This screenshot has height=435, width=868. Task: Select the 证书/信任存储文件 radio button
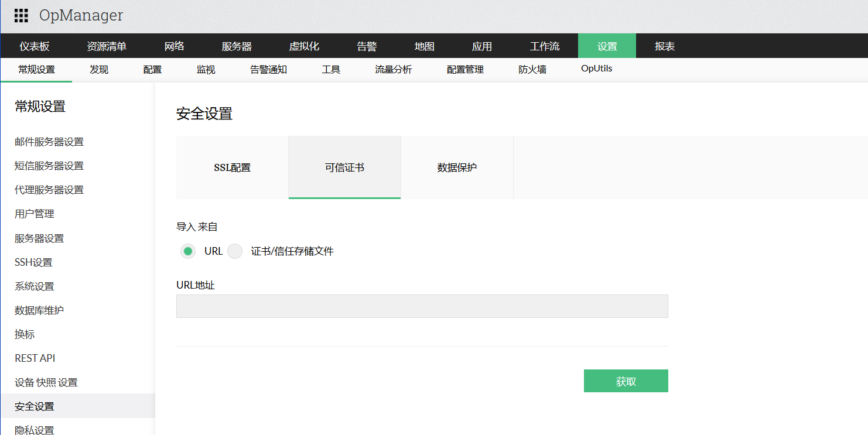[x=234, y=251]
